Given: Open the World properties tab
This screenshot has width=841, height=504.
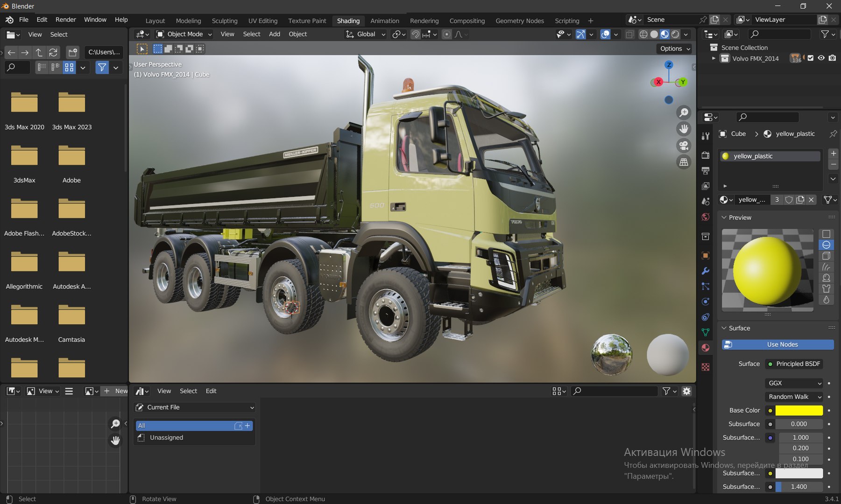Looking at the screenshot, I should click(x=706, y=217).
